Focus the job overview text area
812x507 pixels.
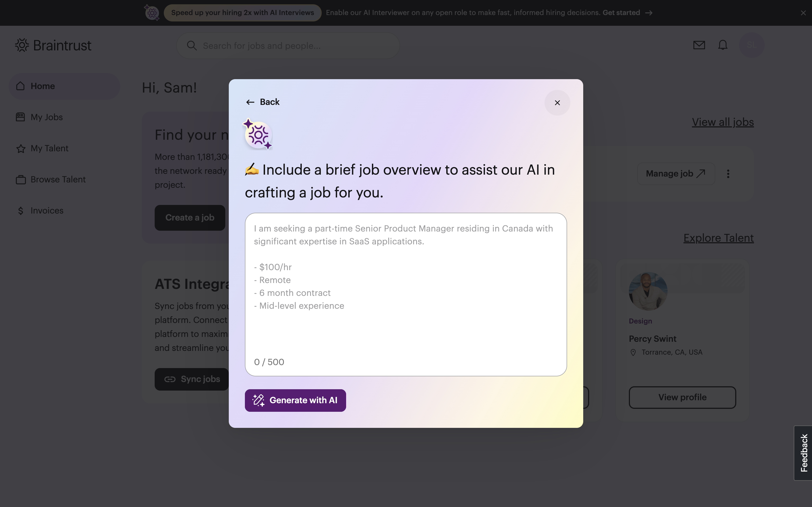coord(406,295)
